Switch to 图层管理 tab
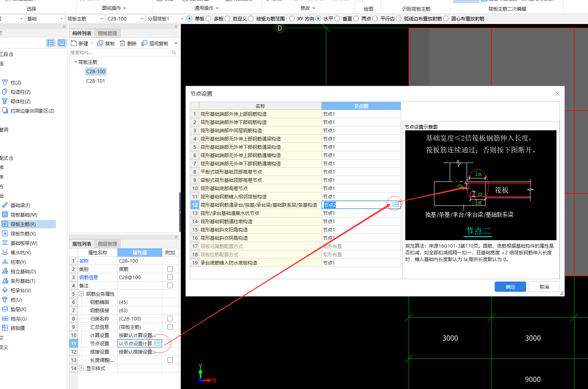This screenshot has width=588, height=389. 108,244
